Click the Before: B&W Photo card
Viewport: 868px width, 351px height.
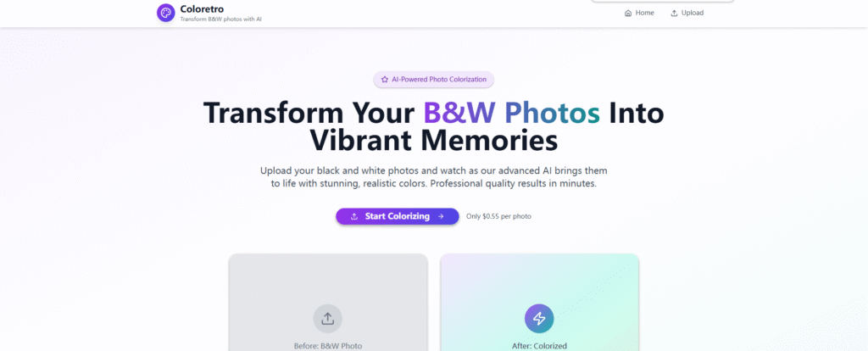(x=328, y=303)
